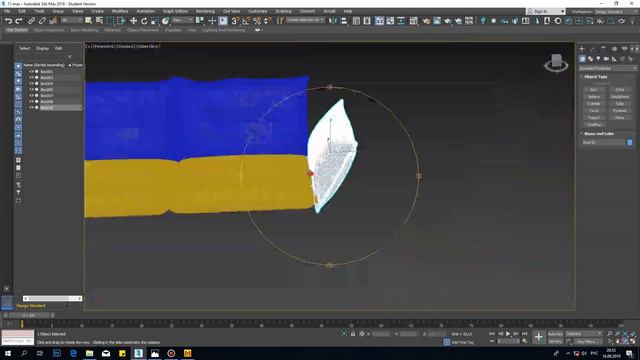Open the Create Selection Set dropdown
The height and width of the screenshot is (360, 640).
click(x=306, y=20)
